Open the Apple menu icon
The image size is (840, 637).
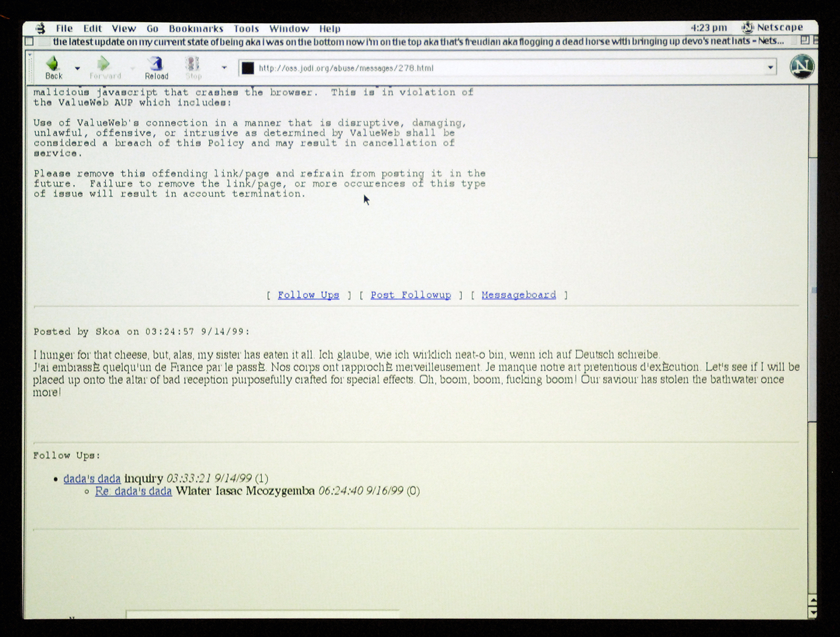pyautogui.click(x=40, y=28)
